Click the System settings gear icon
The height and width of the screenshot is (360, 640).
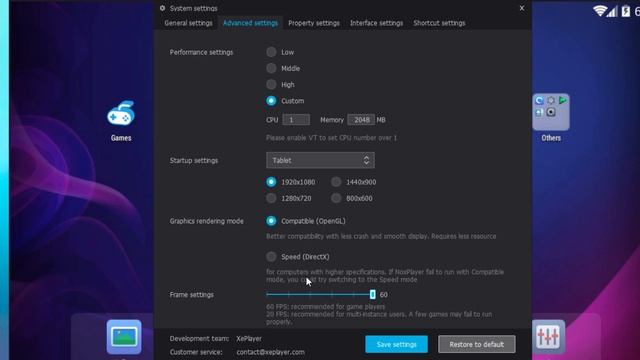click(x=162, y=8)
